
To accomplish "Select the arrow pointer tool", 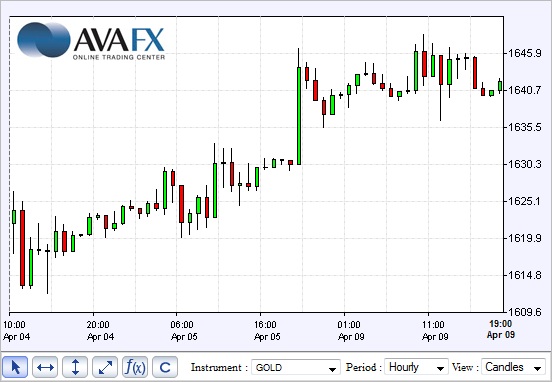I will [x=15, y=367].
